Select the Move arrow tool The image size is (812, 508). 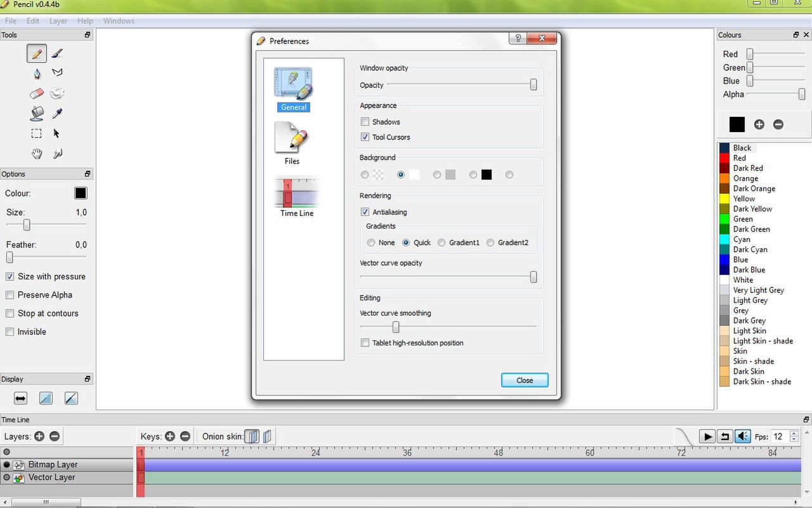(57, 133)
